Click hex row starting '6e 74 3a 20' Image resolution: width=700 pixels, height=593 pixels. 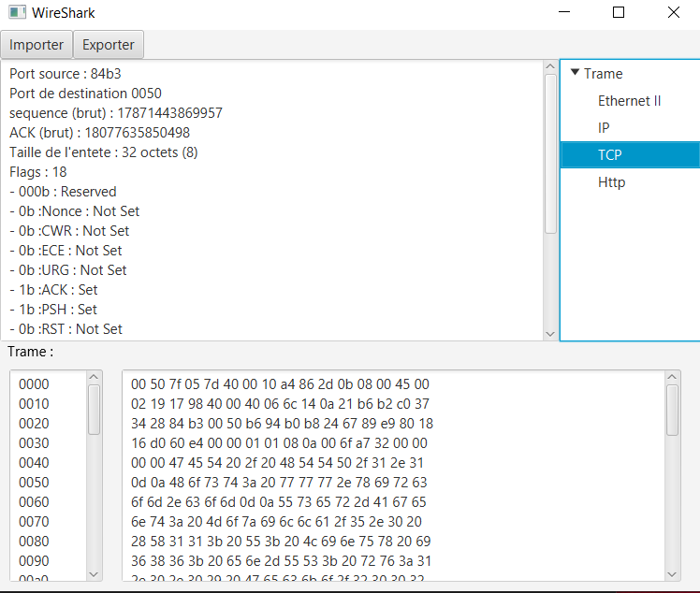pos(276,522)
